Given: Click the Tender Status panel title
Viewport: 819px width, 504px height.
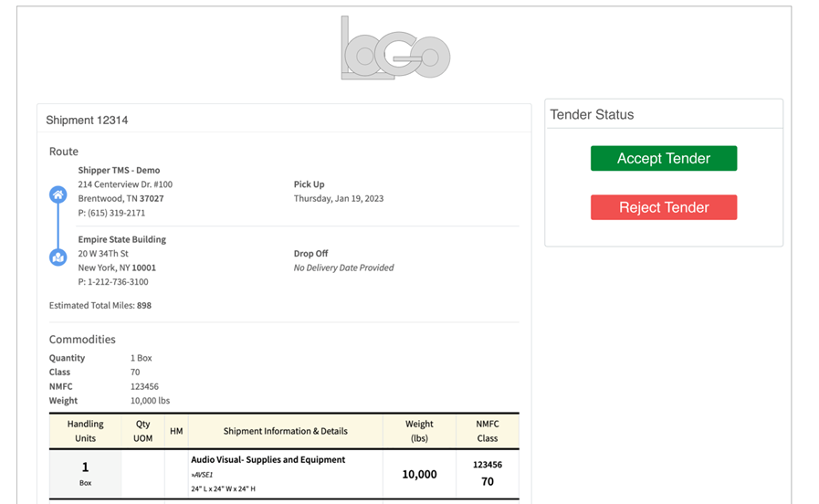Looking at the screenshot, I should 592,114.
